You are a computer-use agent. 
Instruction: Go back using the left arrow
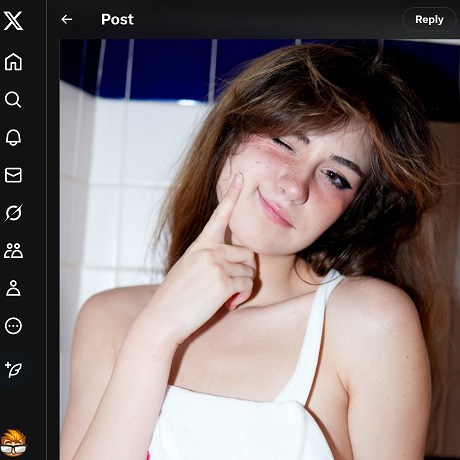click(67, 19)
